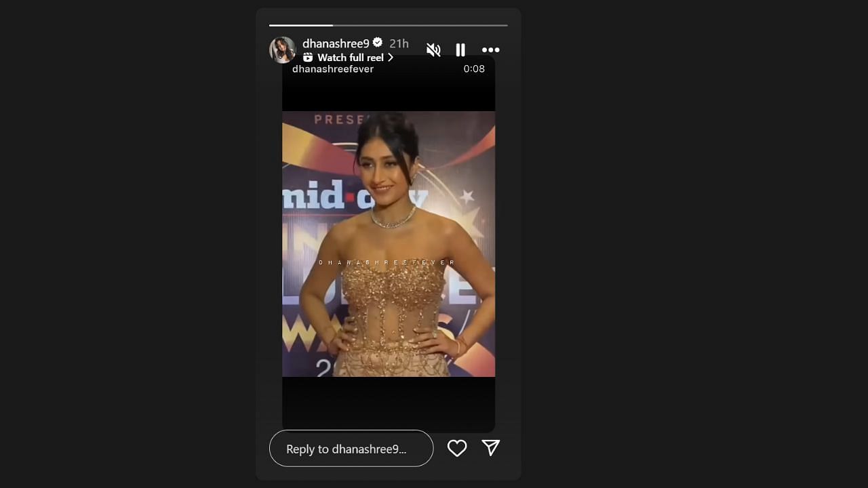Click the filled portion of story progress bar
This screenshot has height=488, width=868.
point(301,25)
